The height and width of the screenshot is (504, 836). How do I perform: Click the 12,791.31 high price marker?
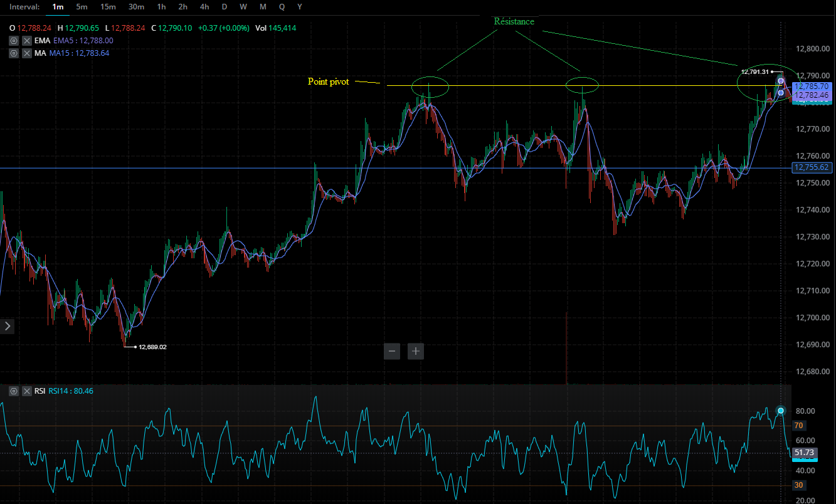(x=754, y=72)
